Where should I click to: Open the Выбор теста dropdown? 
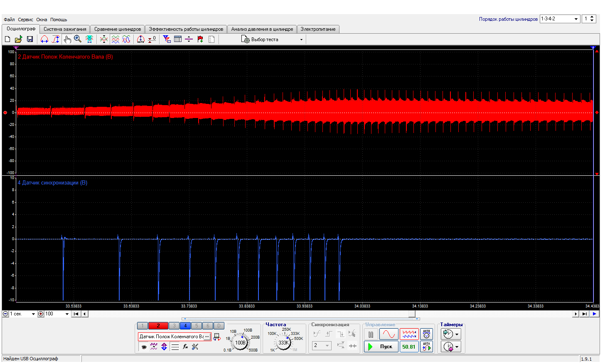pos(273,39)
